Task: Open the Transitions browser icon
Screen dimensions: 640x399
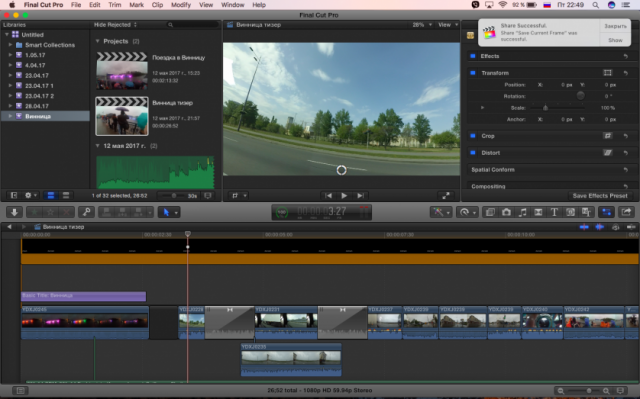Action: (x=538, y=212)
